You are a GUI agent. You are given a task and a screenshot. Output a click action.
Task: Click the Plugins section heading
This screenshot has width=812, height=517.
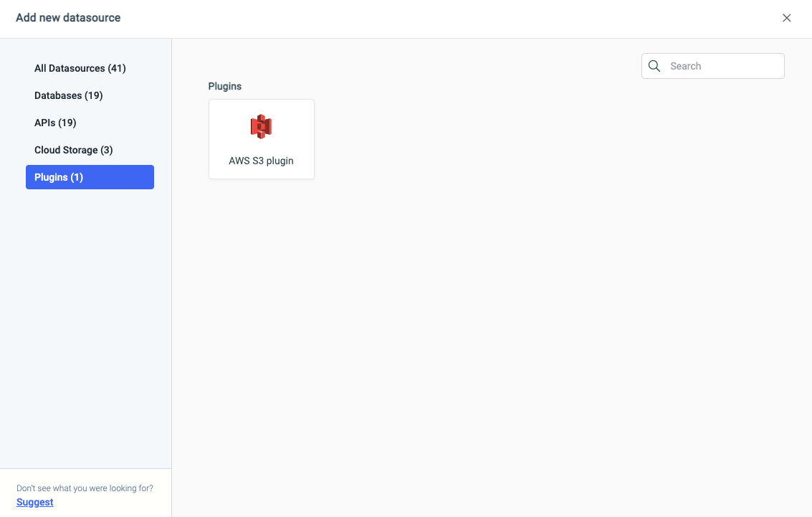[225, 86]
